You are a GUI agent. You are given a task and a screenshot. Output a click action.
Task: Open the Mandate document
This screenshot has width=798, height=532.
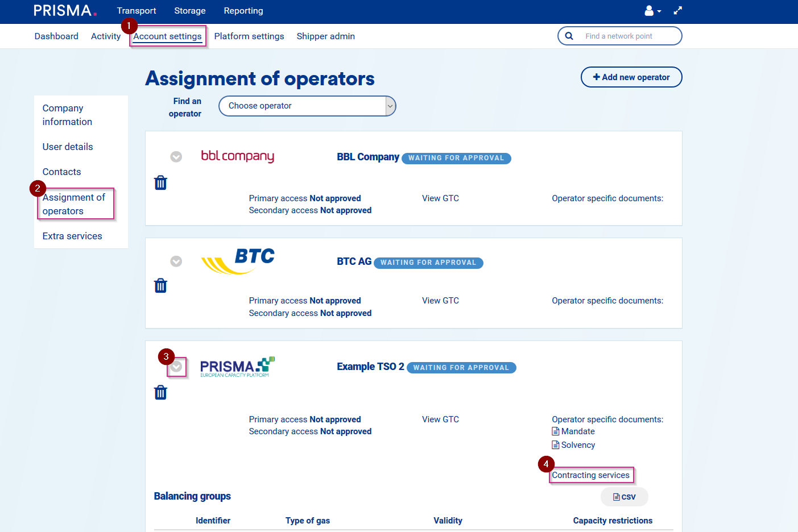577,431
